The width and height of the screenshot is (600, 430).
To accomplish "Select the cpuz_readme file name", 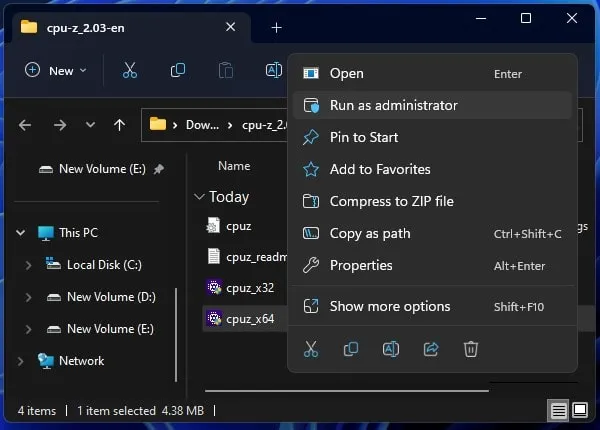I will (256, 257).
